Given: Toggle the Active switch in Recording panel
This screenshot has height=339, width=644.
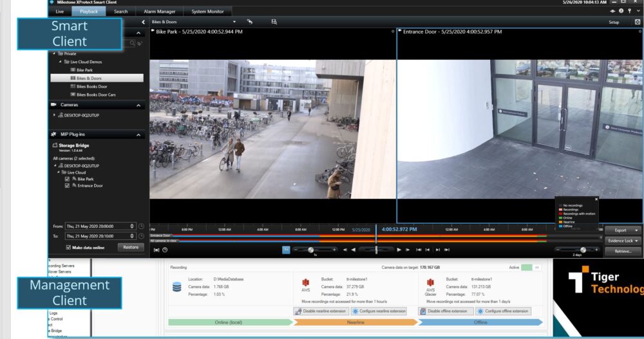Looking at the screenshot, I should pos(531,267).
